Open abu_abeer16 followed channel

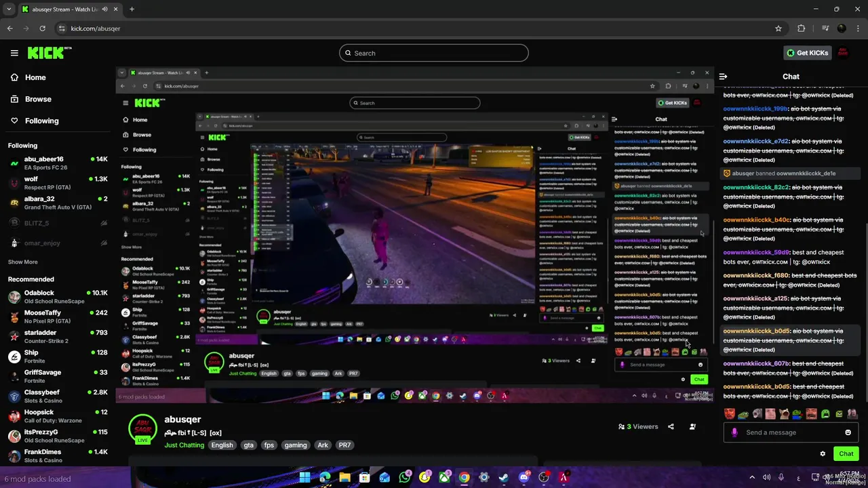[x=58, y=163]
